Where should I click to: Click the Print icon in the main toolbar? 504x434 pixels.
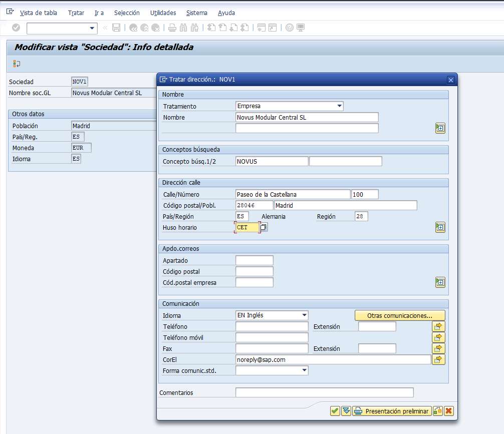[x=172, y=28]
